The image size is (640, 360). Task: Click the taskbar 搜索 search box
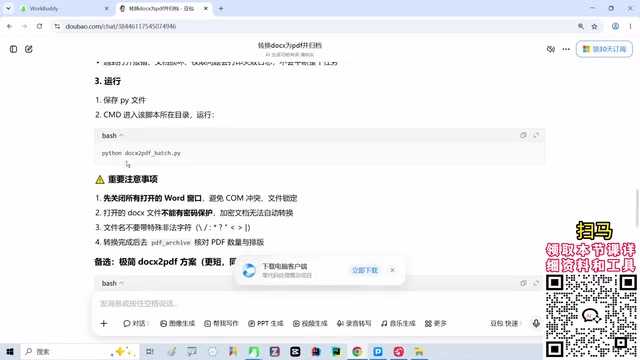(x=79, y=351)
